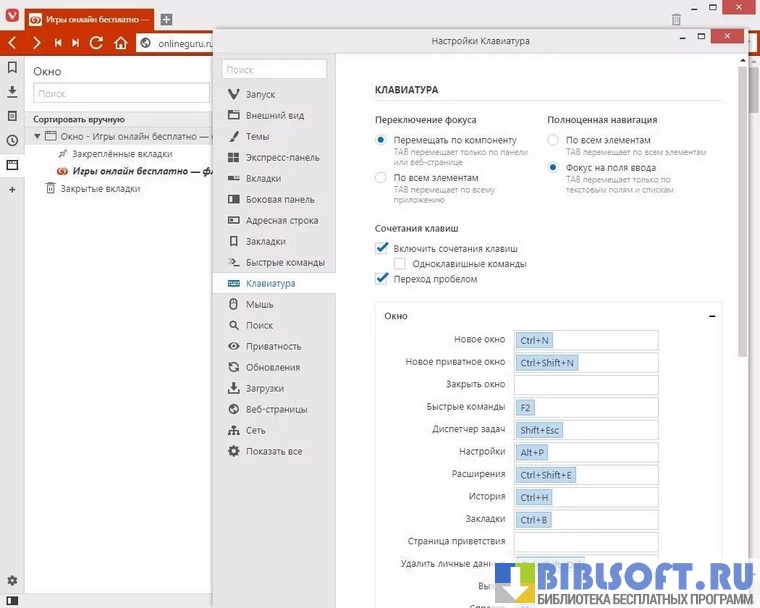Viewport: 760px width, 608px height.
Task: Reload the current page
Action: (97, 43)
